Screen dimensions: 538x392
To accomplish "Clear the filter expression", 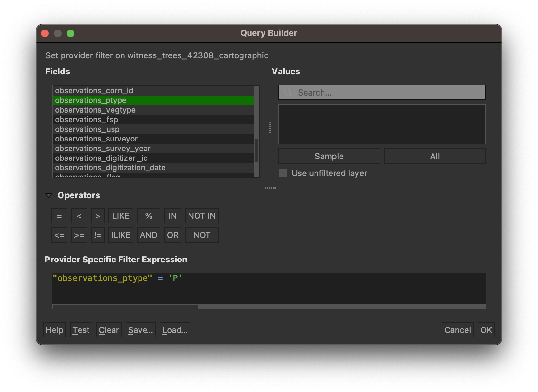I will point(109,330).
